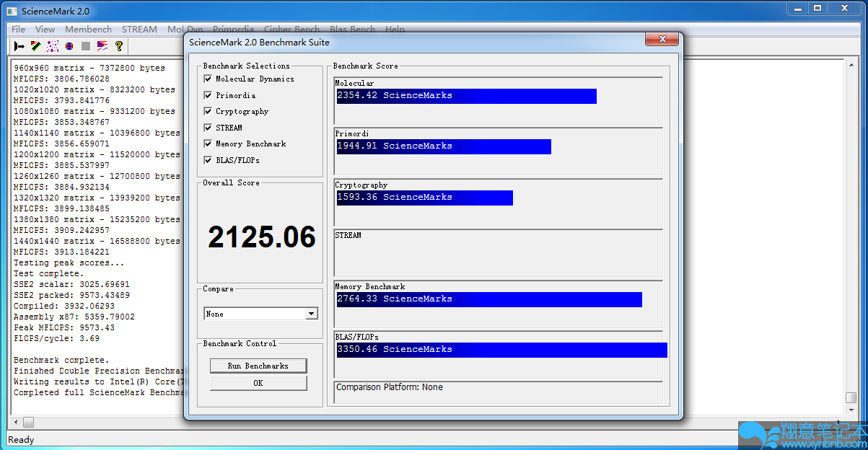Click the log line "MFLOPS: 3806.786028"

click(x=61, y=79)
